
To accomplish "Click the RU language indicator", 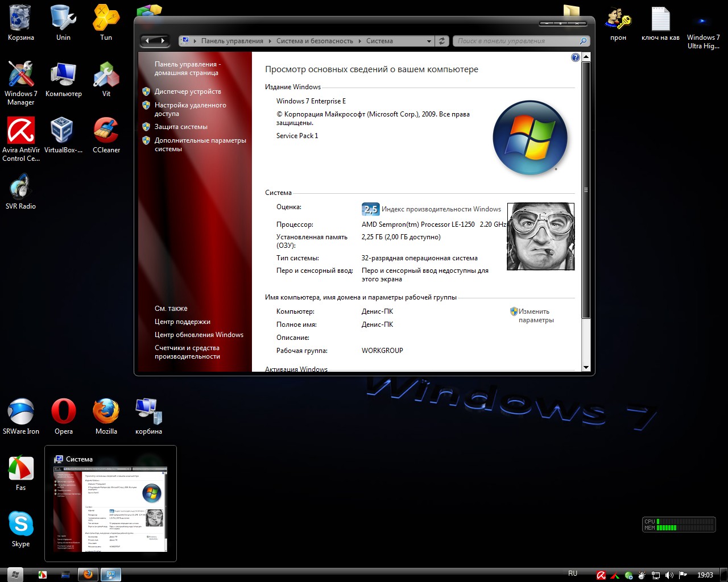I will (573, 573).
